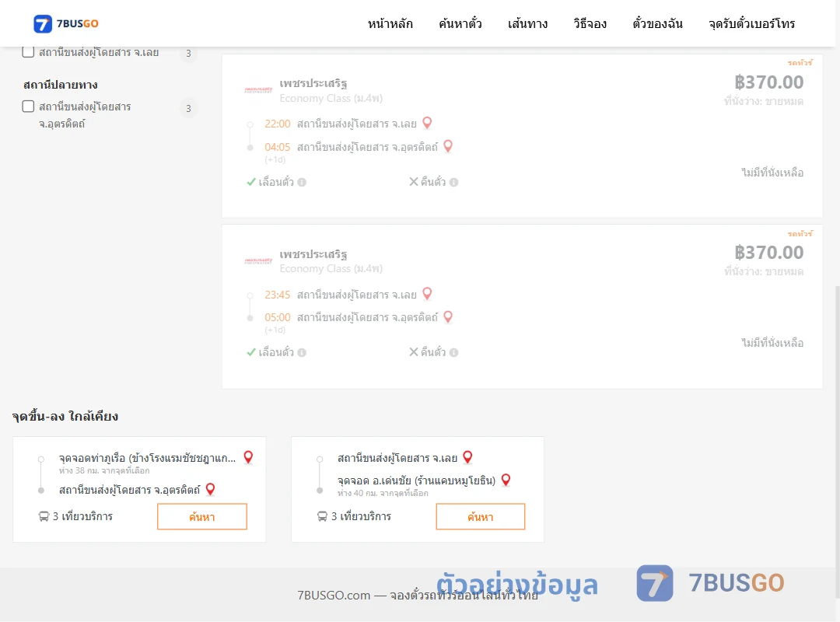This screenshot has height=622, width=840.
Task: Go to หน้าหลัก in the navigation
Action: tap(390, 24)
